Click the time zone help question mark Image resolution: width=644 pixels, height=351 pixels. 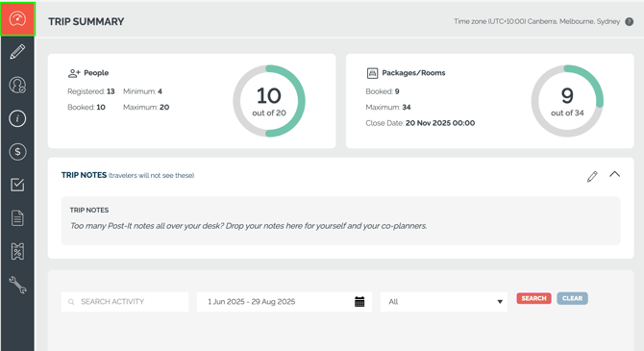click(x=630, y=22)
